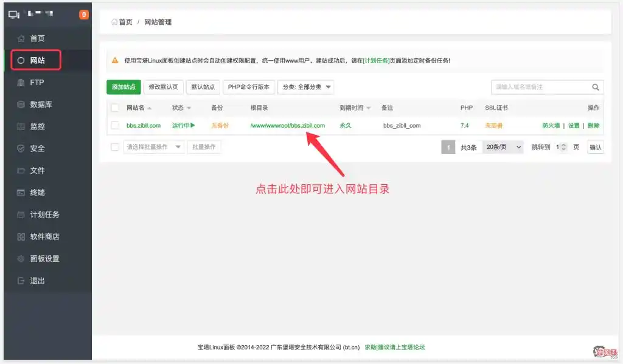Click the database icon in sidebar

(21, 105)
